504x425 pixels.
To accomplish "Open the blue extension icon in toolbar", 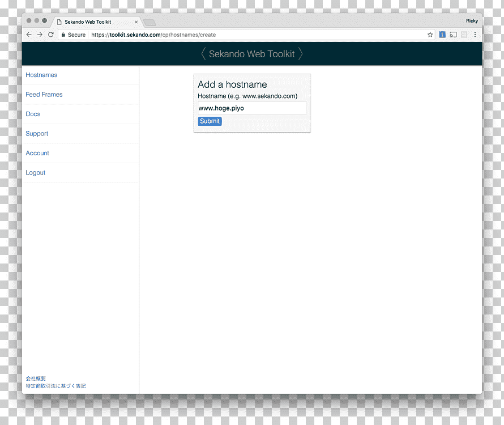I will click(x=442, y=35).
